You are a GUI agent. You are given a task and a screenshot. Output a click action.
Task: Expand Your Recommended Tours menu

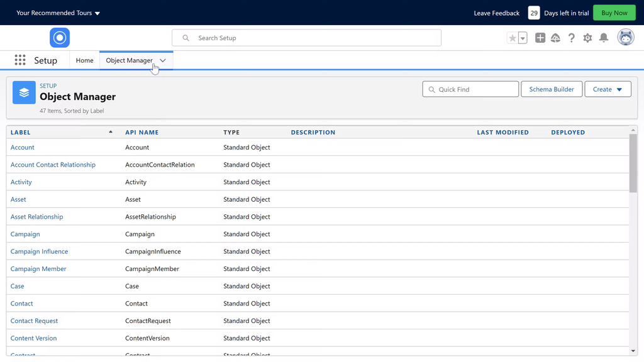pos(58,13)
